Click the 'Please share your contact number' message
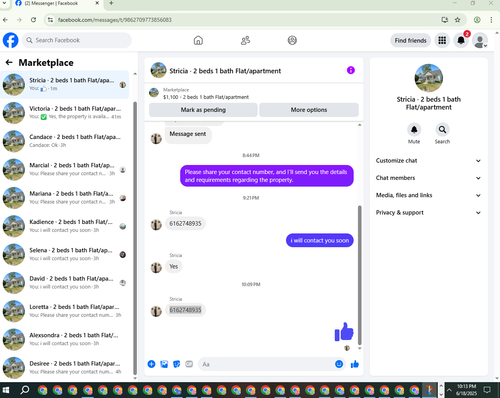 pyautogui.click(x=266, y=176)
